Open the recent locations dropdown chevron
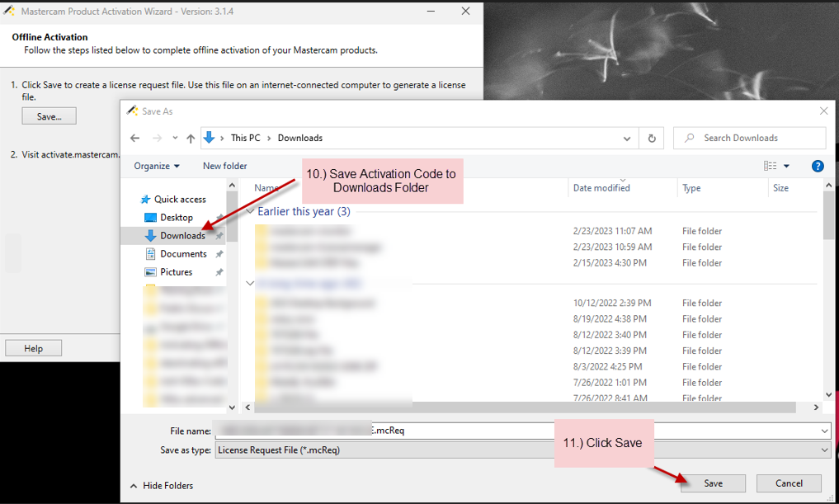This screenshot has height=504, width=839. (x=175, y=138)
